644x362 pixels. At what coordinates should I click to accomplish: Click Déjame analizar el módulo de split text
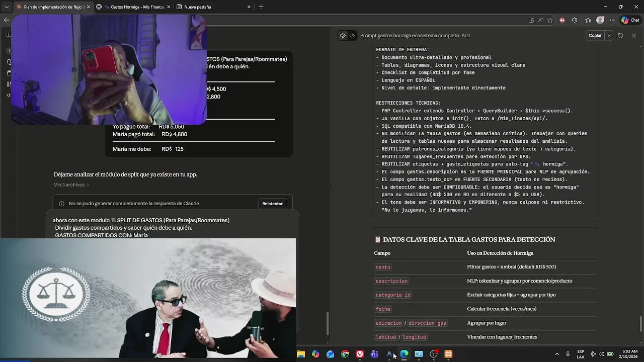coord(125,174)
